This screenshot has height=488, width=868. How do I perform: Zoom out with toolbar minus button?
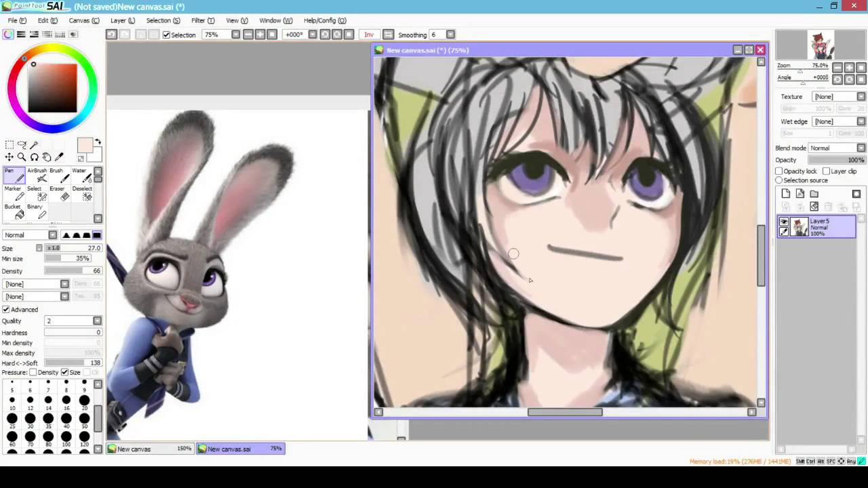[x=248, y=35]
